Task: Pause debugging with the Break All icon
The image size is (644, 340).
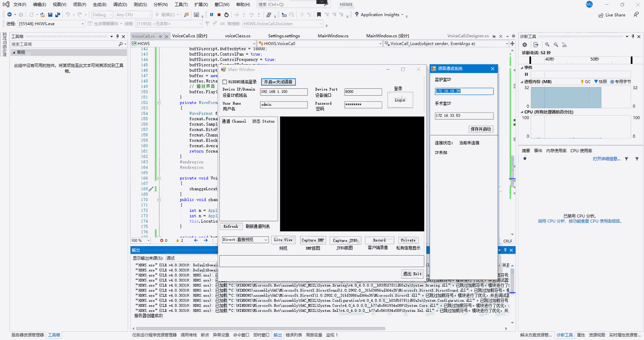Action: pos(212,15)
